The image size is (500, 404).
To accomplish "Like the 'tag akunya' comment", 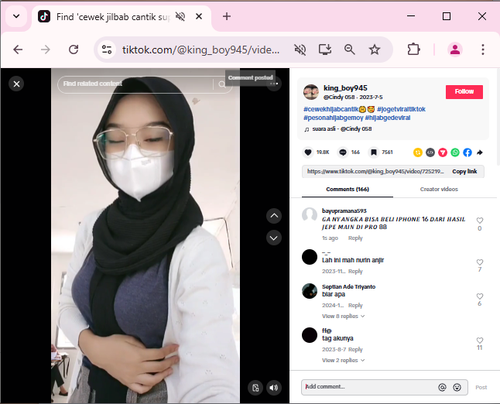I will [480, 340].
